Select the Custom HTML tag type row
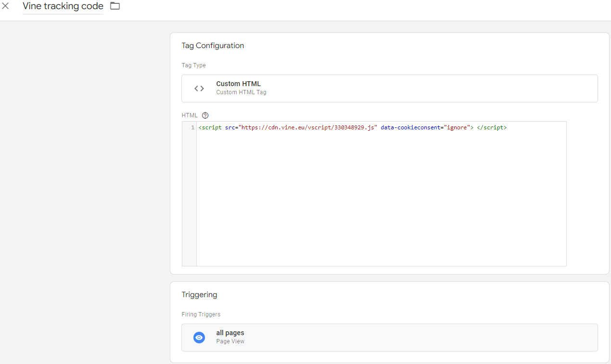The image size is (611, 364). pos(389,88)
